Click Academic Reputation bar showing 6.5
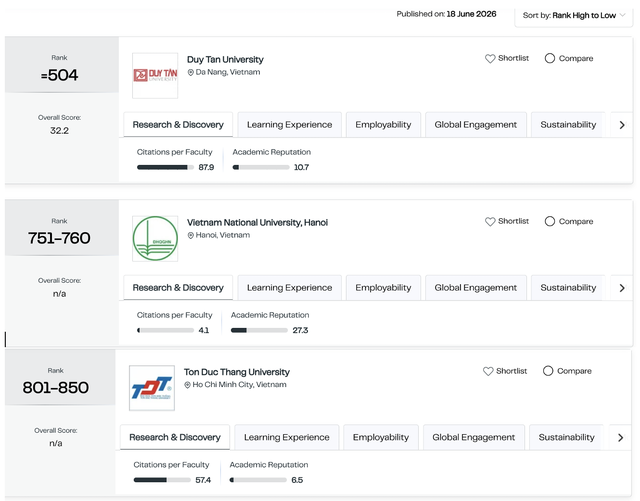This screenshot has height=501, width=640. pos(258,480)
